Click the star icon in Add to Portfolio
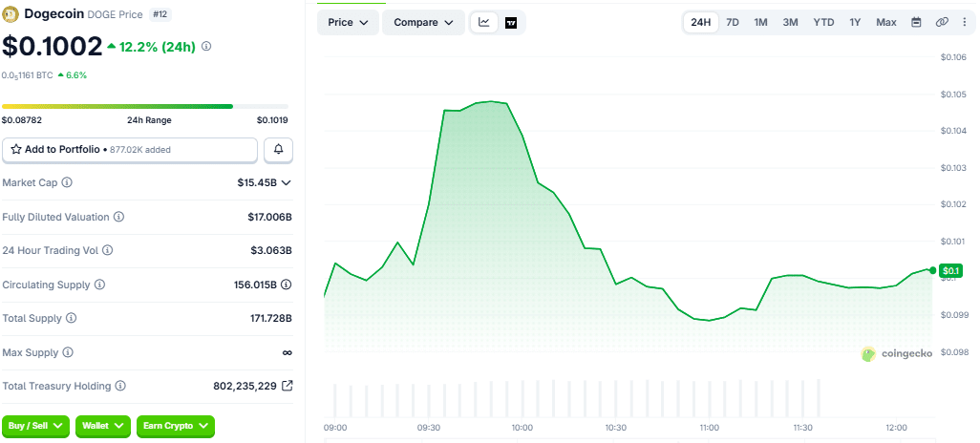The image size is (980, 443). (x=16, y=149)
